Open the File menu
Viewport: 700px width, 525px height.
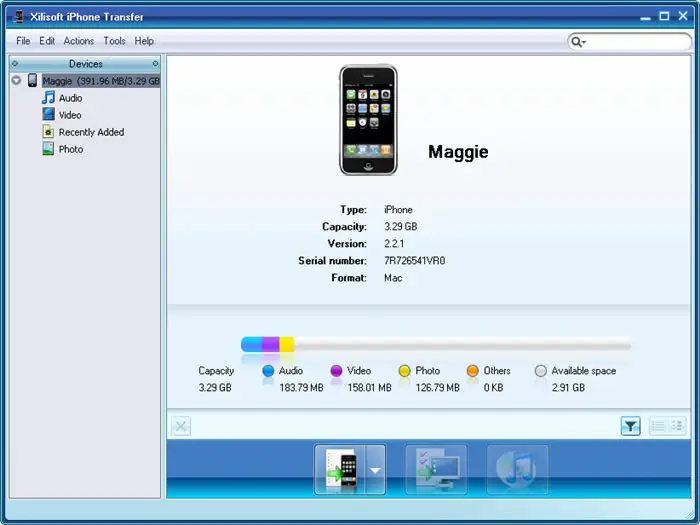[x=23, y=41]
